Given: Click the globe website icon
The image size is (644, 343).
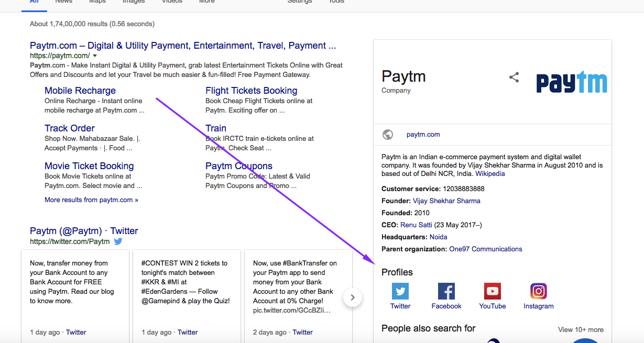Looking at the screenshot, I should click(x=388, y=135).
